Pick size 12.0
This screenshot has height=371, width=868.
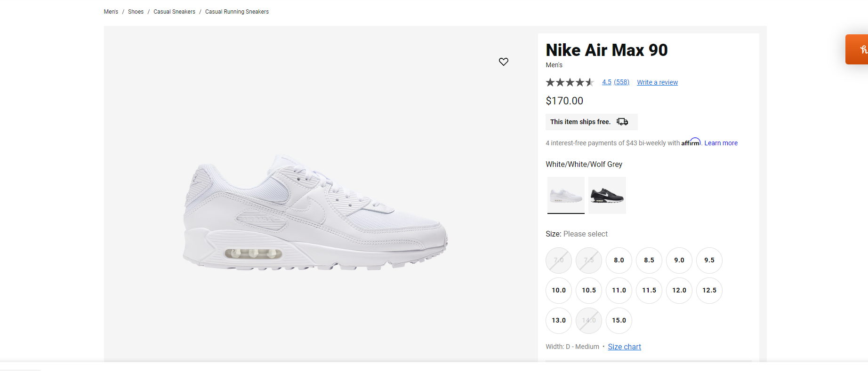click(679, 290)
